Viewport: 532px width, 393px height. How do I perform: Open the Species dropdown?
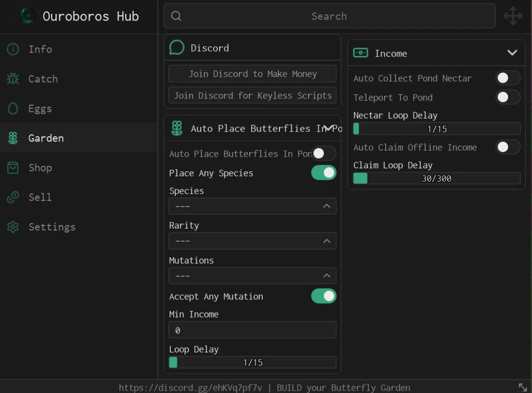pyautogui.click(x=253, y=206)
